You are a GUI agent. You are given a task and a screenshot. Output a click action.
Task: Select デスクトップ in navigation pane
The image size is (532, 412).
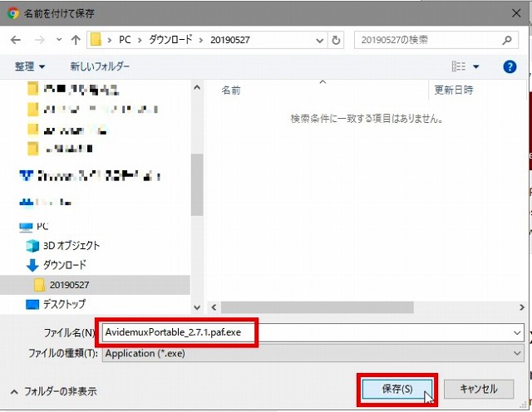coord(63,304)
